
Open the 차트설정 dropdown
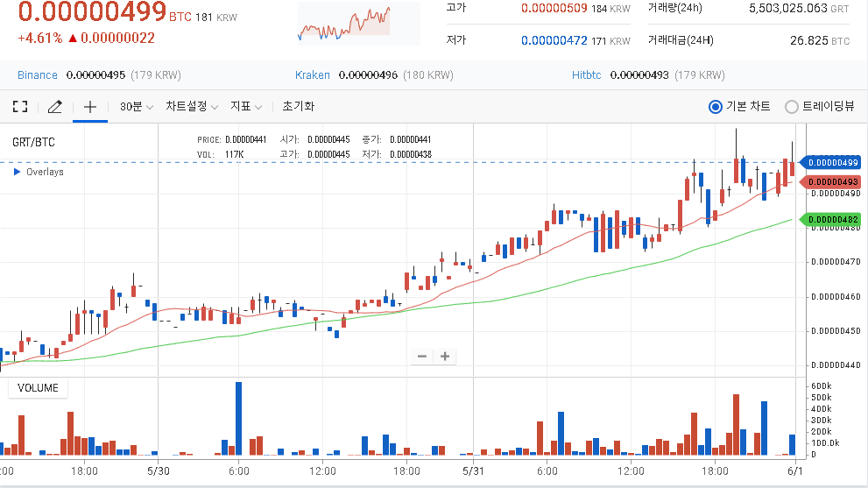[x=192, y=107]
